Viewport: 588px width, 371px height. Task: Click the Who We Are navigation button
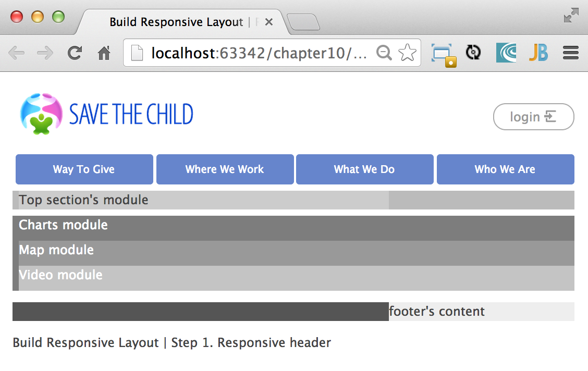(x=505, y=169)
